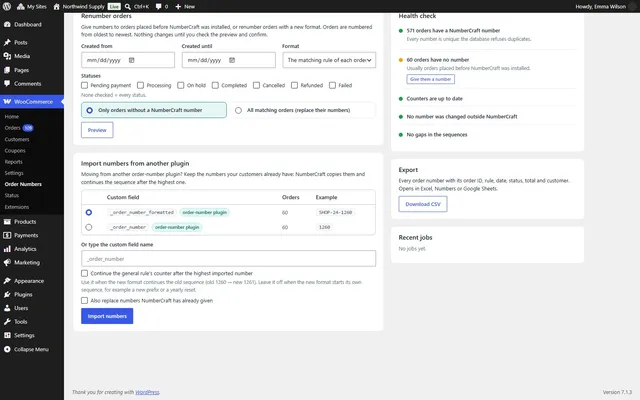The width and height of the screenshot is (640, 400).
Task: Click the Ctrl+K search magnifier icon
Action: [128, 7]
